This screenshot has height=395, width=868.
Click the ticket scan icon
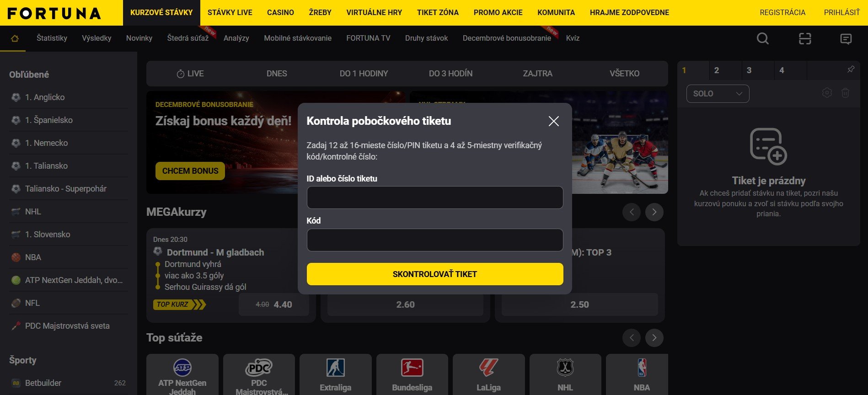pos(805,38)
